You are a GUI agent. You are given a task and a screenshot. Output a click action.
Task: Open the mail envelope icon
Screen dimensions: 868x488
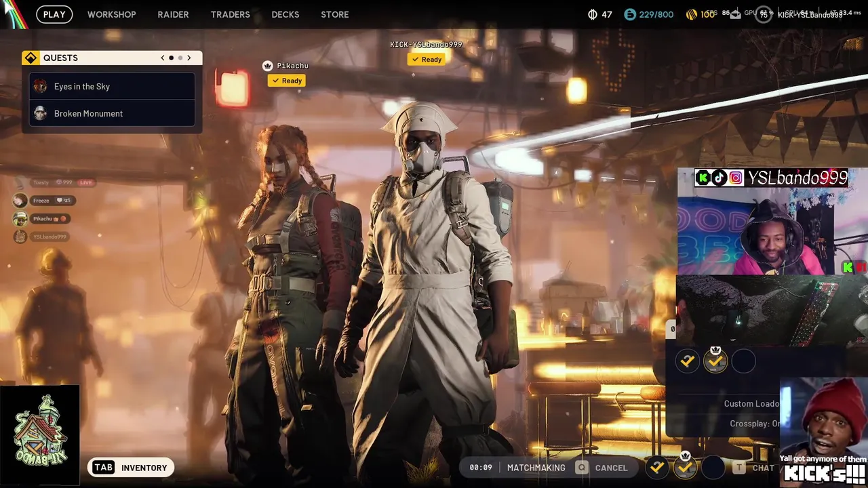(736, 15)
